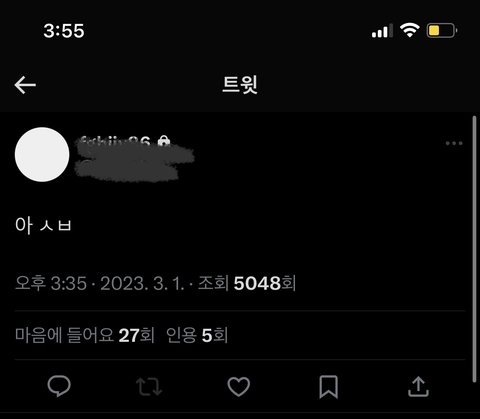Tap the battery status icon

[x=442, y=31]
